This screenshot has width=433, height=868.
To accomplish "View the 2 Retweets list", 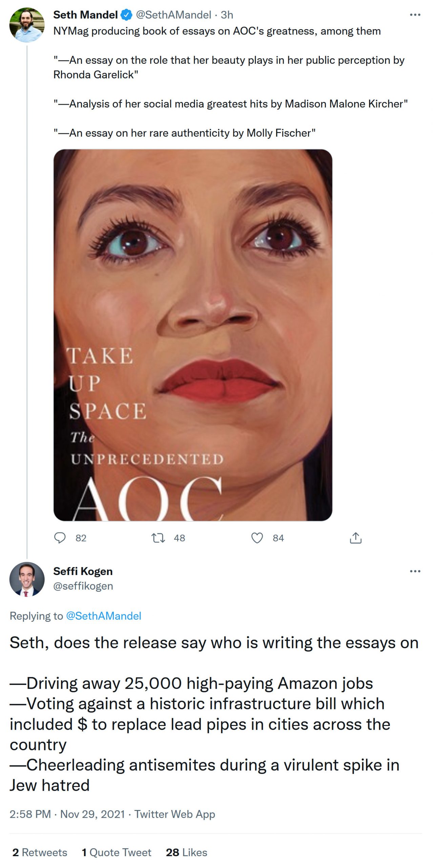I will (40, 852).
